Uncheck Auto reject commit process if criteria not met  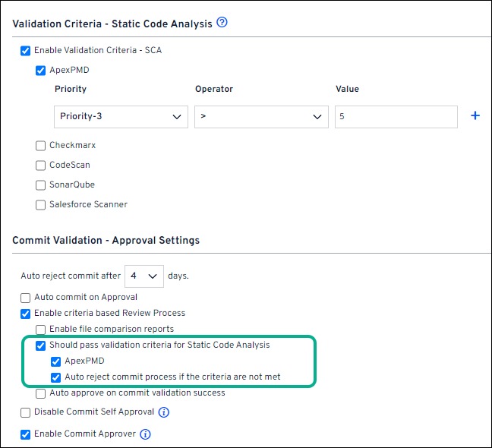tap(56, 377)
